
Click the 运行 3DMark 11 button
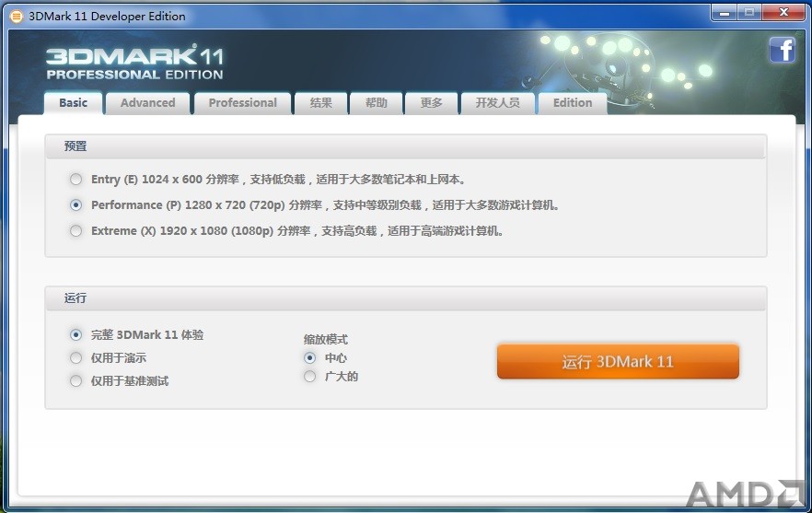[x=618, y=361]
